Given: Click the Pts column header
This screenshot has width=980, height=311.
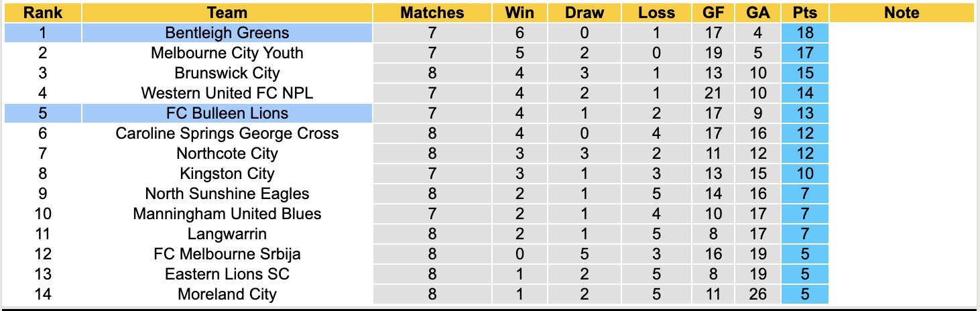Looking at the screenshot, I should [x=805, y=13].
